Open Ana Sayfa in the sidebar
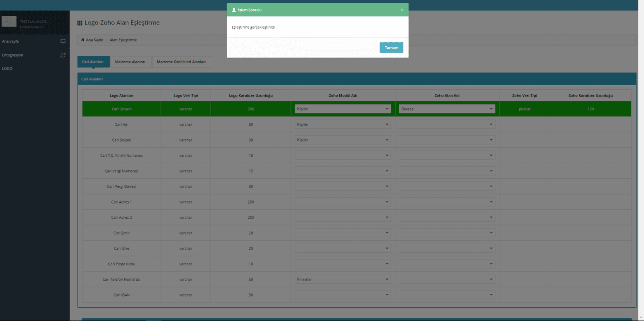 click(10, 41)
